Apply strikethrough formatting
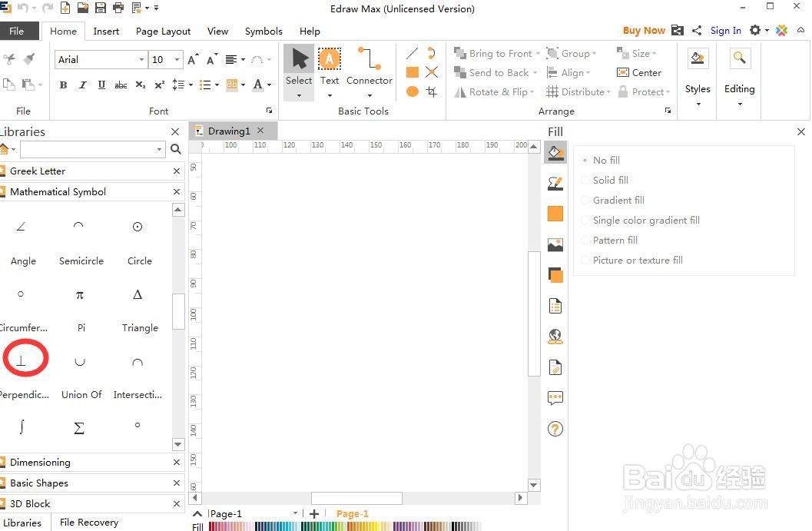This screenshot has width=812, height=531. 121,85
